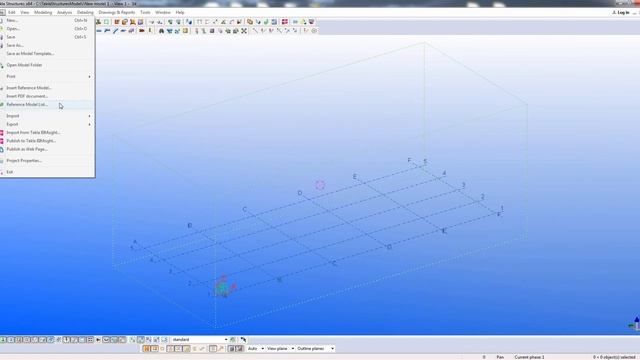This screenshot has height=360, width=640.
Task: Open the Auto snap-depth dropdown
Action: point(256,349)
